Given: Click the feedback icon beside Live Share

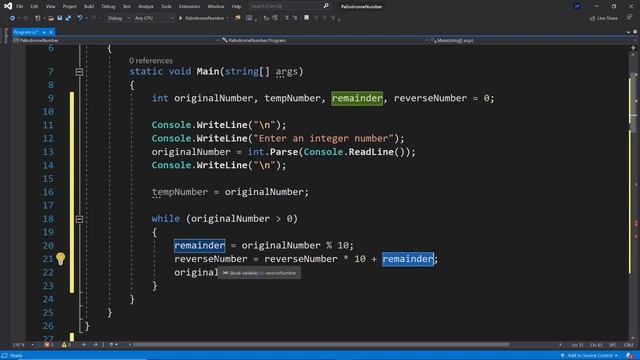Looking at the screenshot, I should pos(629,18).
